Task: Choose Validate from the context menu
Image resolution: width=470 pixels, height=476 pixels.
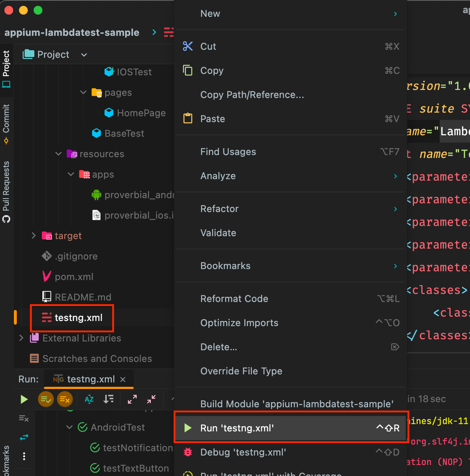Action: (291, 233)
